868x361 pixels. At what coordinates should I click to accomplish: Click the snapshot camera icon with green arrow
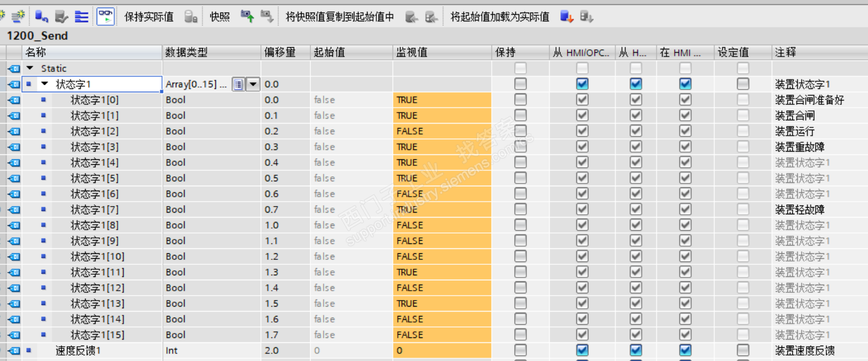[x=247, y=16]
